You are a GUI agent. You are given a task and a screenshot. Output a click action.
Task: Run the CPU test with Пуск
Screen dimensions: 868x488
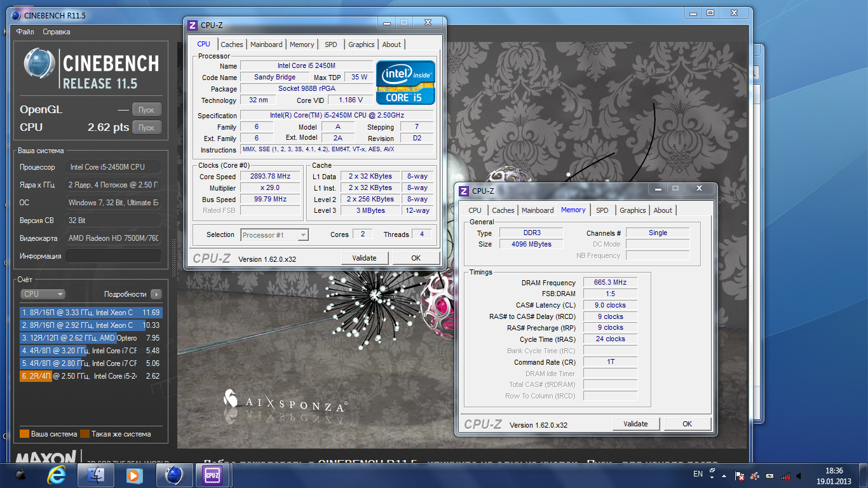point(147,127)
